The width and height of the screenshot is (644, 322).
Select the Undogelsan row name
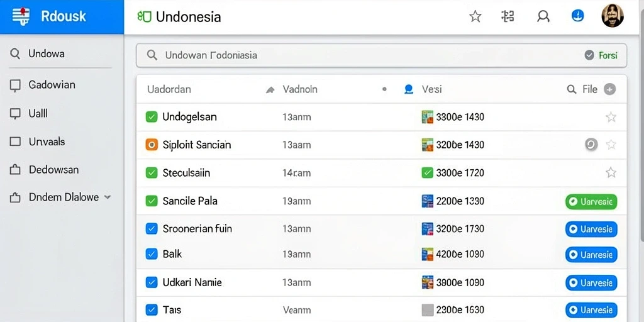189,117
